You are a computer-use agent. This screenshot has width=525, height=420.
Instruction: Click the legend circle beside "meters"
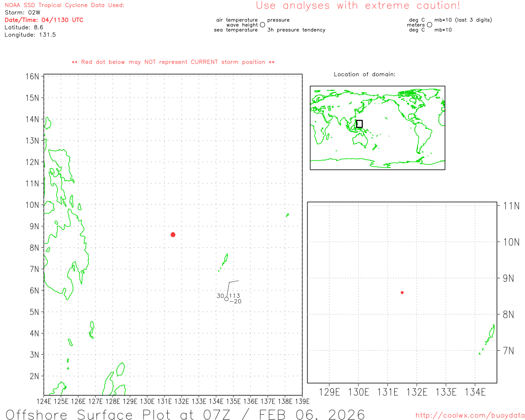[x=429, y=25]
